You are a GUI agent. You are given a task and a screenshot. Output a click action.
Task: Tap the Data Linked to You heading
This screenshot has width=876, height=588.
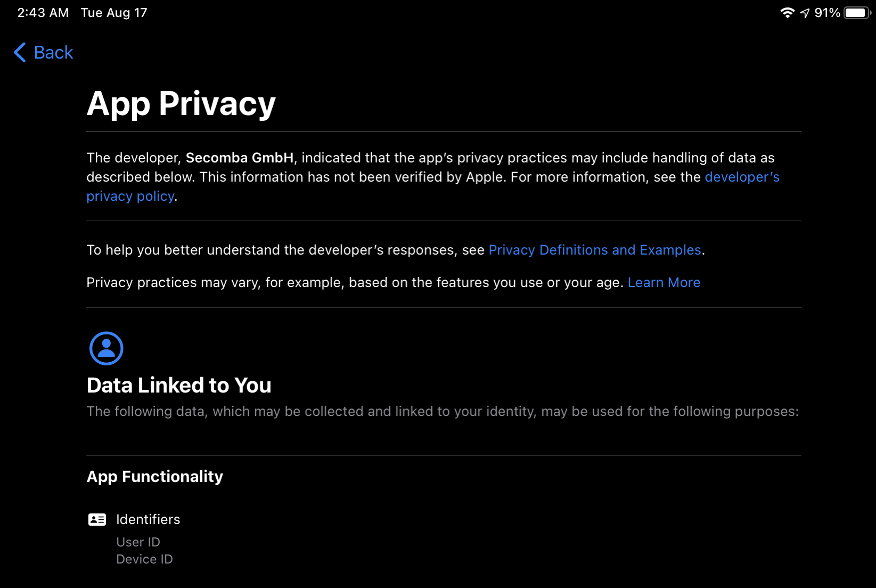click(179, 385)
